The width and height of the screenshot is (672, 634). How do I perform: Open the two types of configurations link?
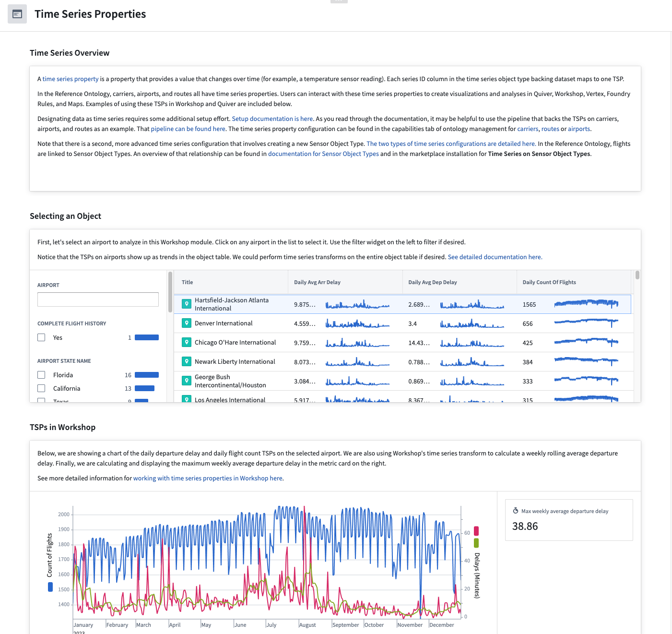click(451, 144)
